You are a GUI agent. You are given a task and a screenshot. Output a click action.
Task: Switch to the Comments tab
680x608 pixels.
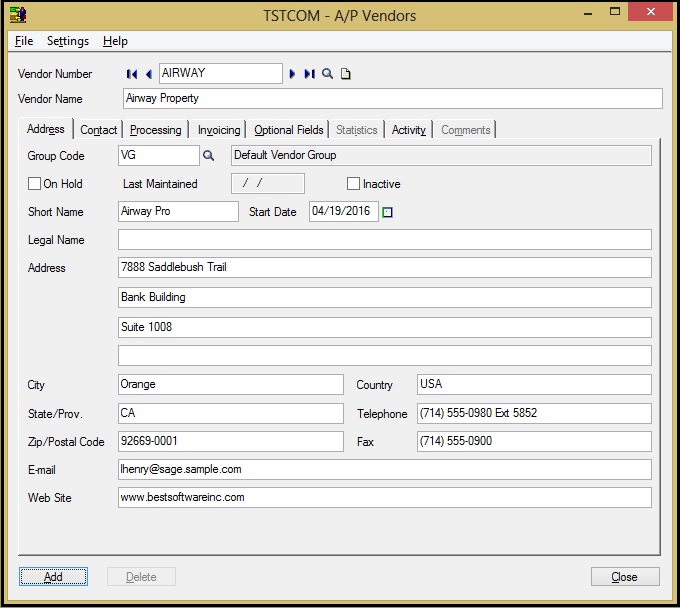point(466,130)
